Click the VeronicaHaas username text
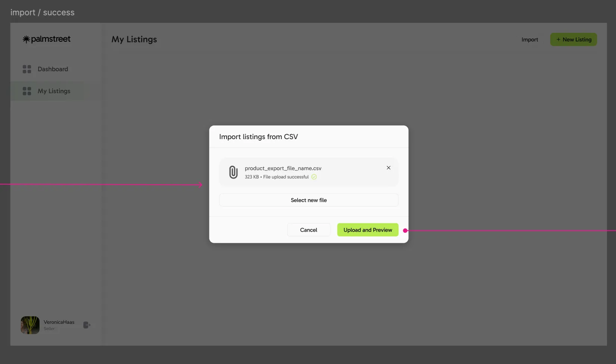This screenshot has height=364, width=616. pyautogui.click(x=59, y=322)
